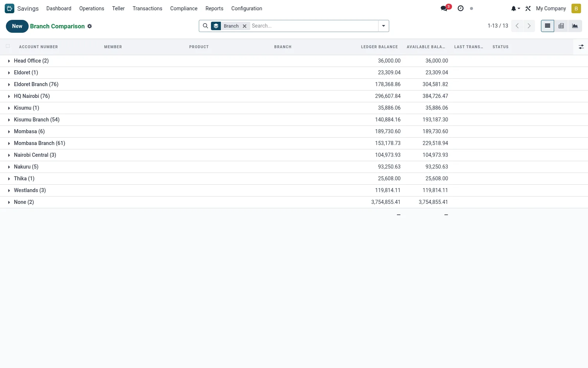This screenshot has height=368, width=588.
Task: Sort by Last Transaction column
Action: (469, 47)
